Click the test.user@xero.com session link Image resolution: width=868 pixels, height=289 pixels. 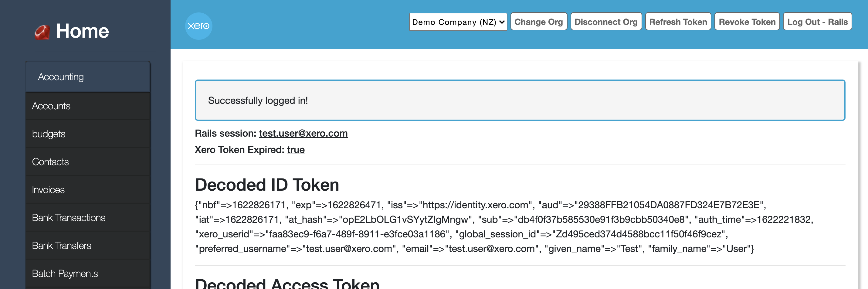[303, 133]
